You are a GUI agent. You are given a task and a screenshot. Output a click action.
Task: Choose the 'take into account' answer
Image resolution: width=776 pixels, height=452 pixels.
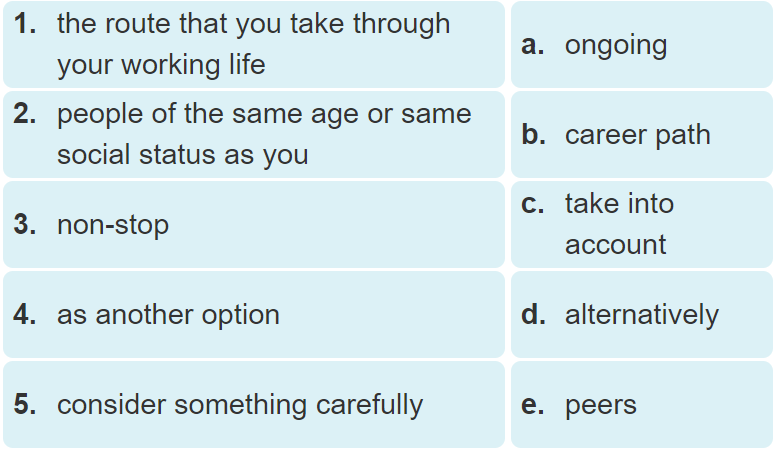619,224
